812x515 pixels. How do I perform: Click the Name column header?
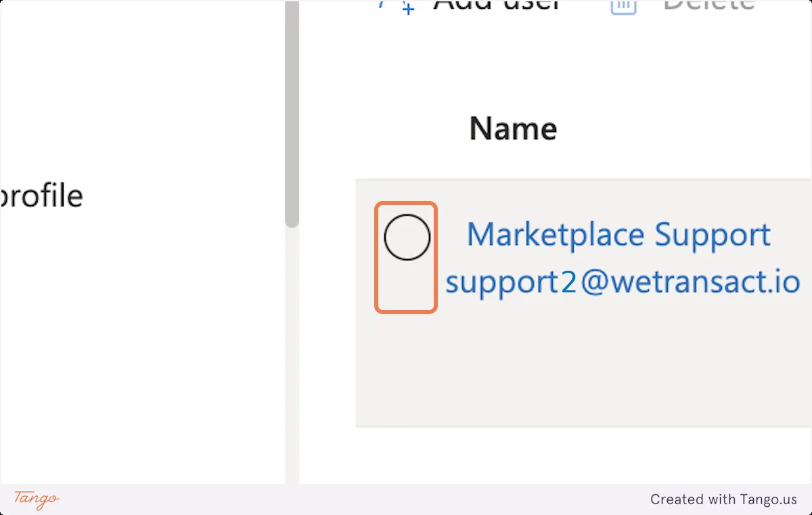pos(513,129)
